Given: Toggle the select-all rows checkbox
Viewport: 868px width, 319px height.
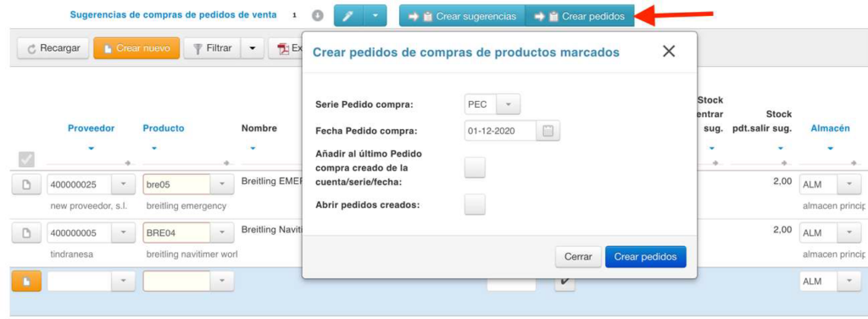Looking at the screenshot, I should (x=26, y=159).
